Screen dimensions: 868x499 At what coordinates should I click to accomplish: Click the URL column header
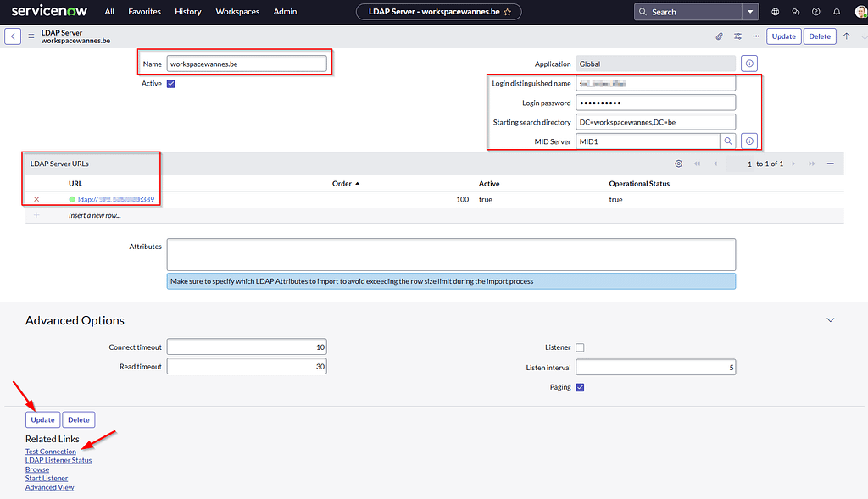(75, 184)
